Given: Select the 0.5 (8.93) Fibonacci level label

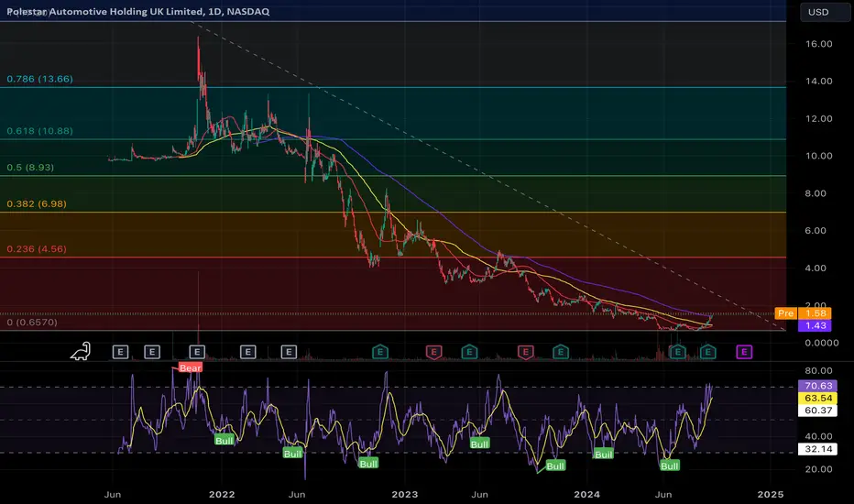Looking at the screenshot, I should coord(30,168).
